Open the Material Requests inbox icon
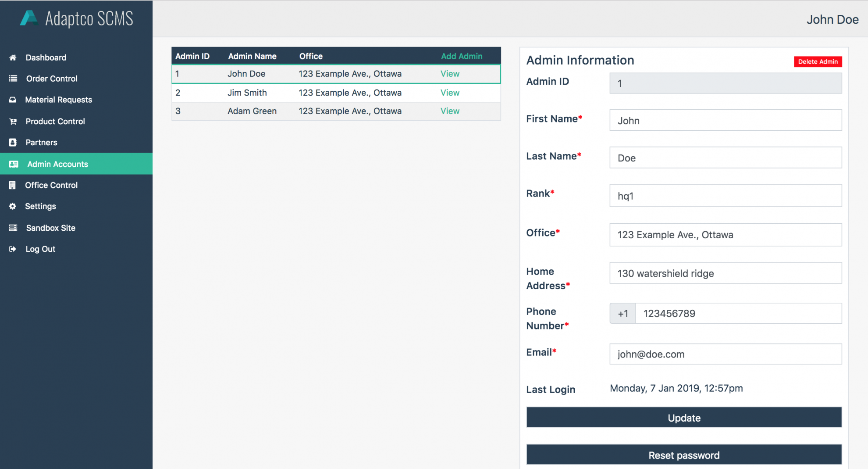 13,100
